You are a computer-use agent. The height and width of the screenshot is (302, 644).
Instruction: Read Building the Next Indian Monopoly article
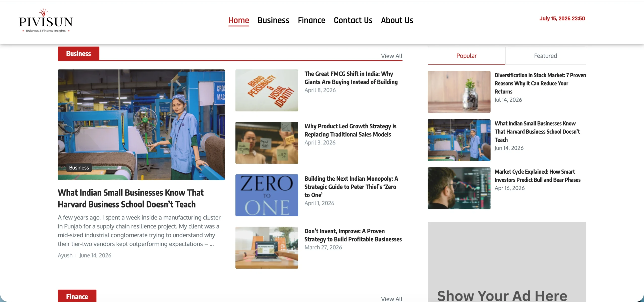(351, 187)
